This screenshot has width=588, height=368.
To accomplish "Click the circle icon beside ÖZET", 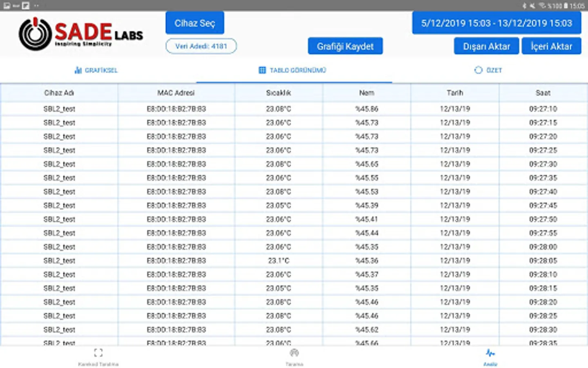I will pos(478,70).
